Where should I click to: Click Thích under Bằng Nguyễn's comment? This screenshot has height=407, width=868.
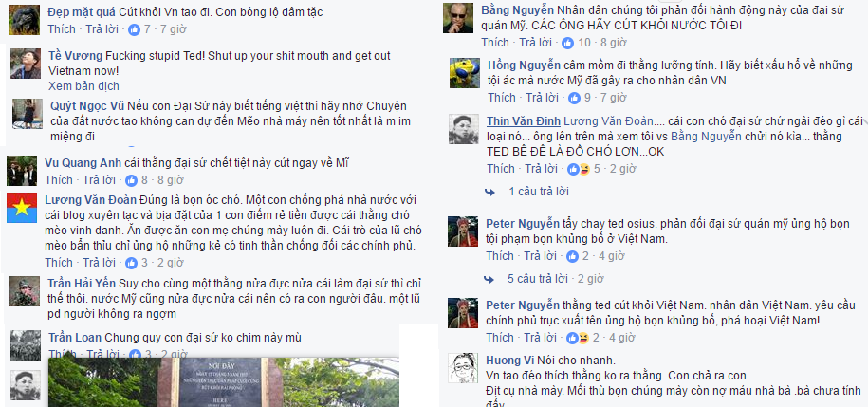click(x=495, y=42)
